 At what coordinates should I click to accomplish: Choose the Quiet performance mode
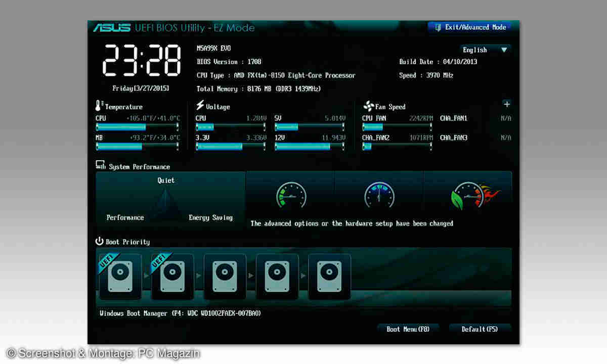pyautogui.click(x=166, y=180)
